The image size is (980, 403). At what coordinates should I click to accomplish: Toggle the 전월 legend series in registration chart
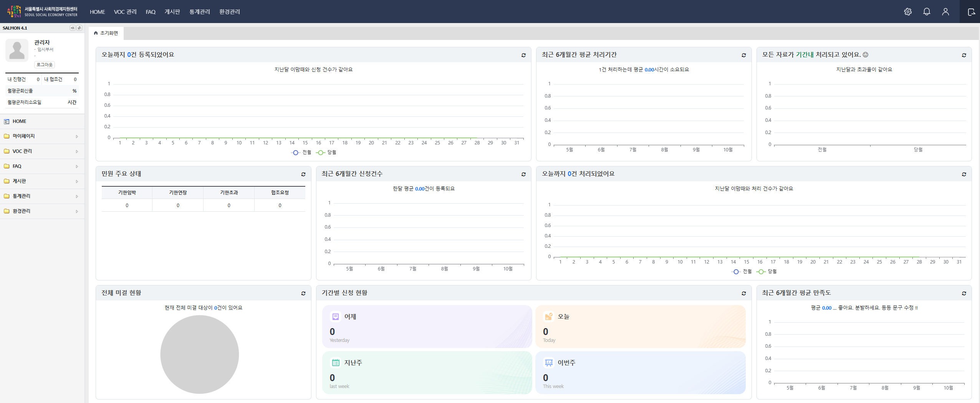click(x=302, y=153)
